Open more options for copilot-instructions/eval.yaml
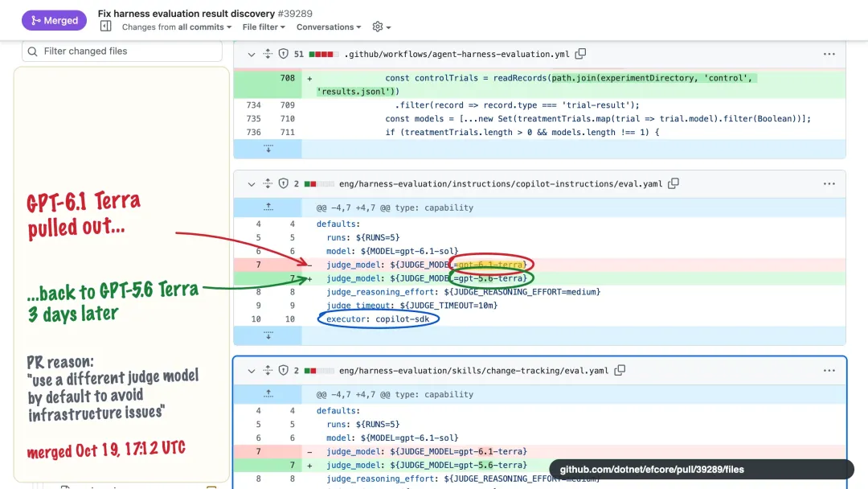The image size is (868, 489). pos(829,183)
